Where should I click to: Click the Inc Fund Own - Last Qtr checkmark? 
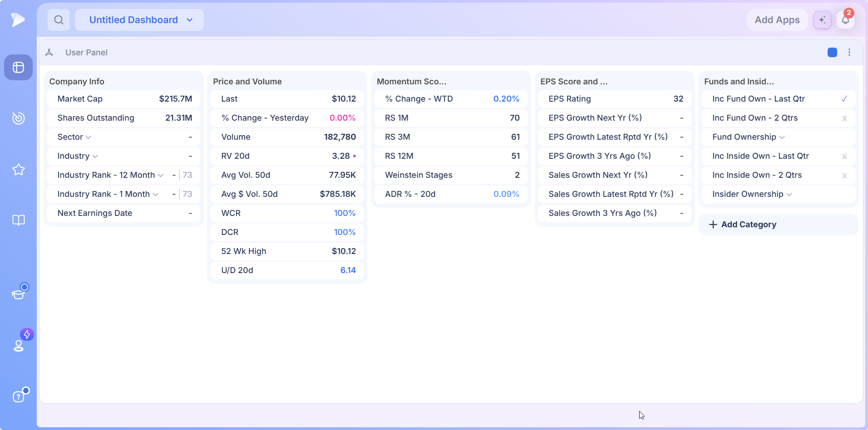[x=844, y=99]
